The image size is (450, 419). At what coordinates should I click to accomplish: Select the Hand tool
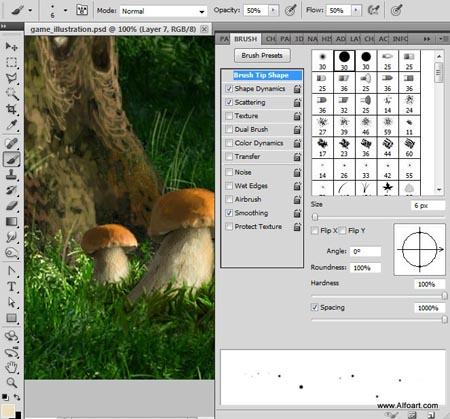pos(11,367)
